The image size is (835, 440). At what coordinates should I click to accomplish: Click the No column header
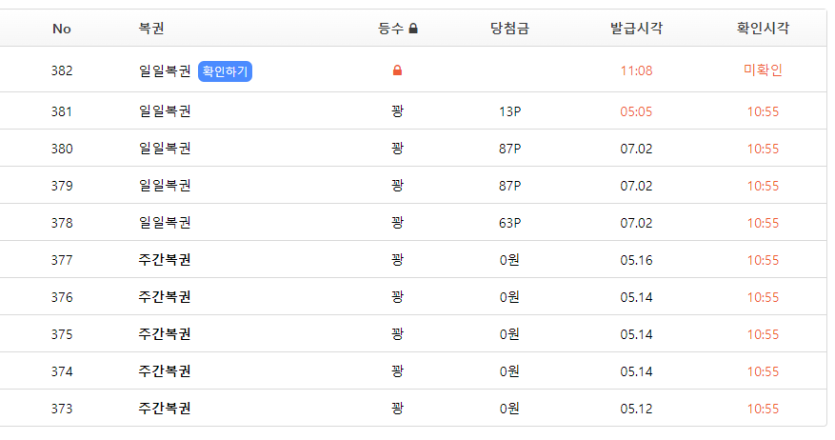62,29
